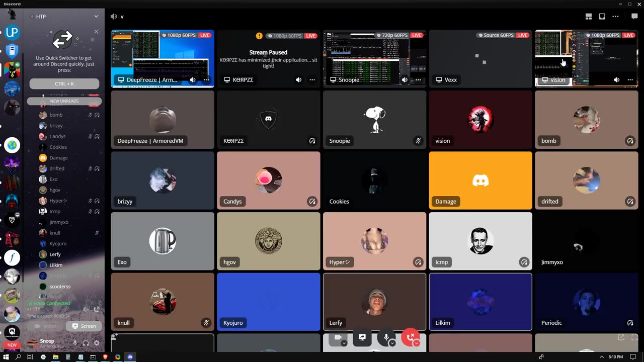Select Lilkim participant tile
This screenshot has width=644, height=362.
(480, 302)
